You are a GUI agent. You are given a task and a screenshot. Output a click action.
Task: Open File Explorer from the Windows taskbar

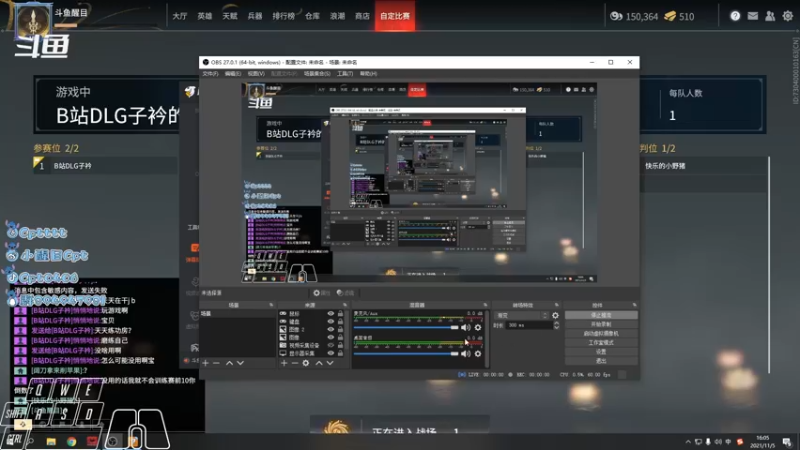[51, 441]
